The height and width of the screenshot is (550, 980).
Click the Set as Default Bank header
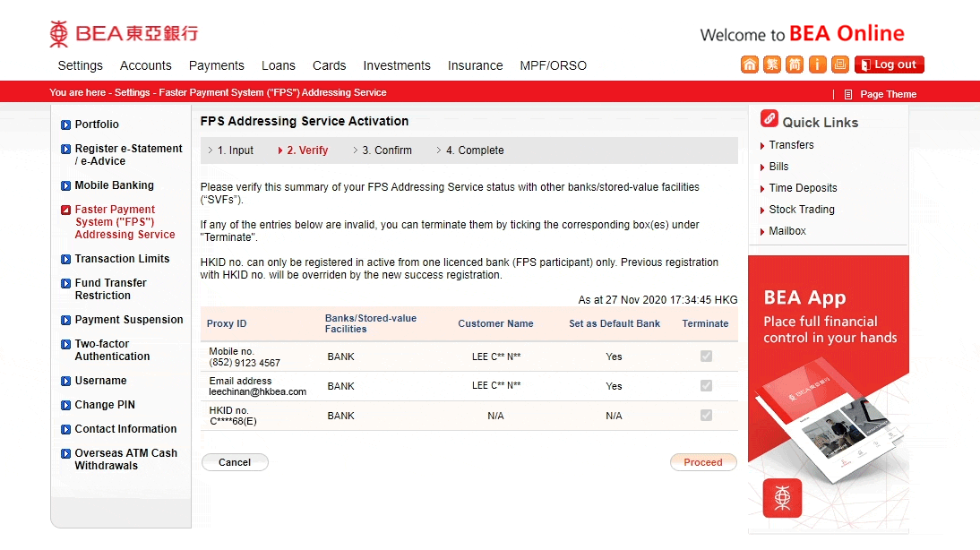coord(615,323)
